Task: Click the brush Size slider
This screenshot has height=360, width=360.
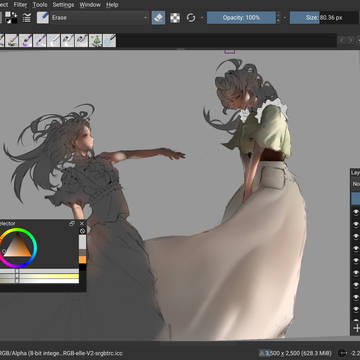Action: click(323, 18)
